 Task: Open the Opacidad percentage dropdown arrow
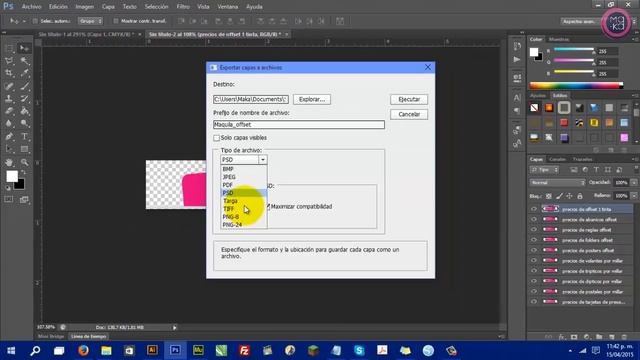633,182
